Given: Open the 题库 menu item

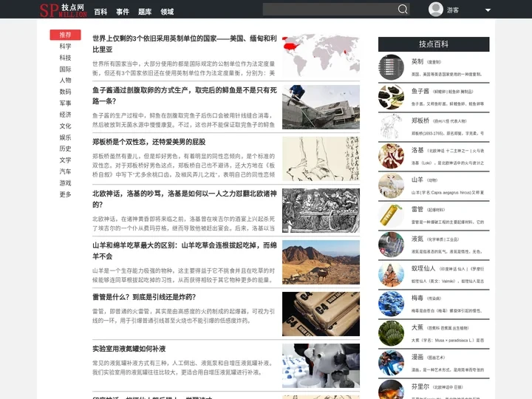Looking at the screenshot, I should [x=145, y=12].
